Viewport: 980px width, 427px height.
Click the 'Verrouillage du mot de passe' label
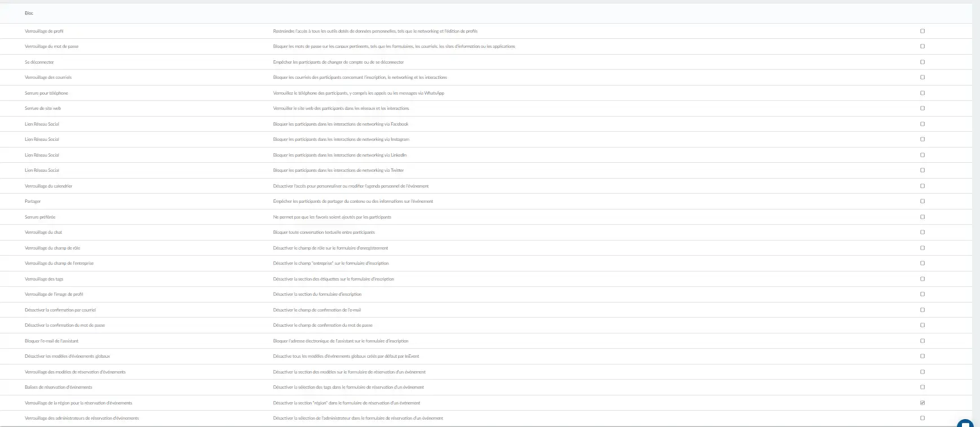coord(52,46)
